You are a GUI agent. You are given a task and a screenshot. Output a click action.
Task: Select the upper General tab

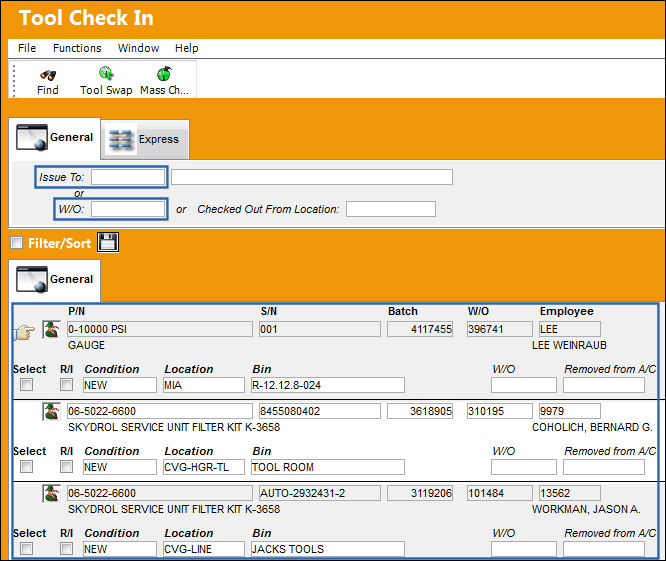[54, 138]
